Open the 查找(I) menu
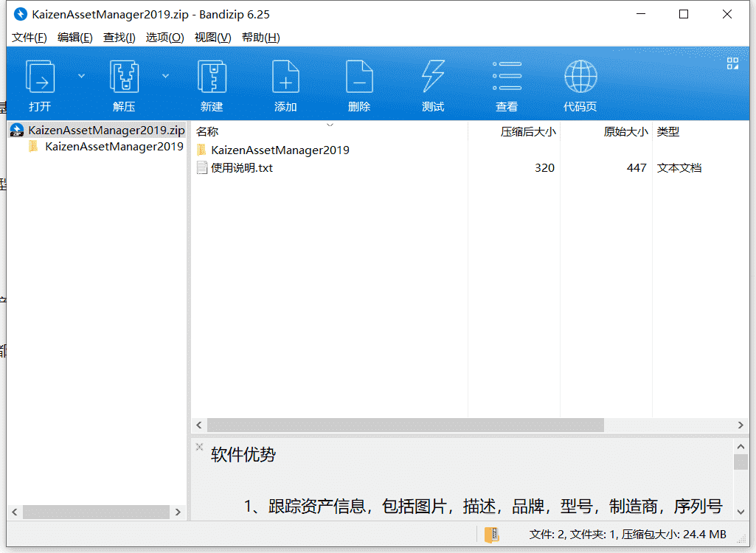756x553 pixels. [x=119, y=38]
